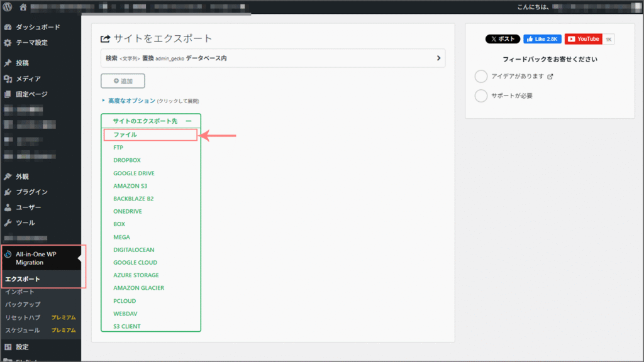Click the Pages (固定ページ) icon
The image size is (644, 362).
pyautogui.click(x=8, y=94)
